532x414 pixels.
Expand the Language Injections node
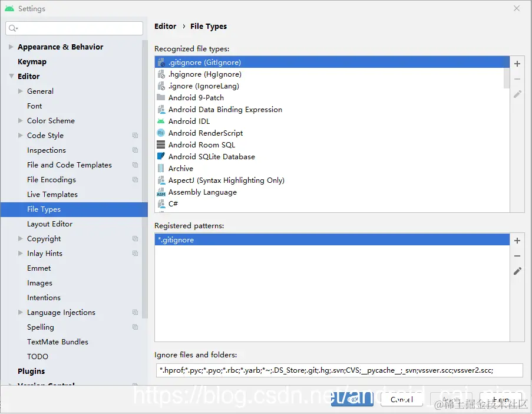[x=21, y=312]
